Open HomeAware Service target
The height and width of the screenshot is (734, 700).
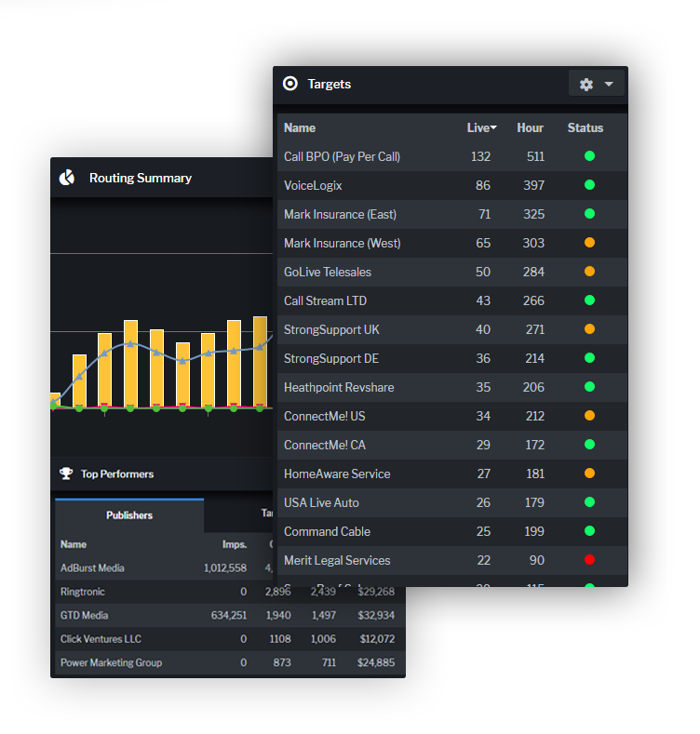click(x=337, y=474)
